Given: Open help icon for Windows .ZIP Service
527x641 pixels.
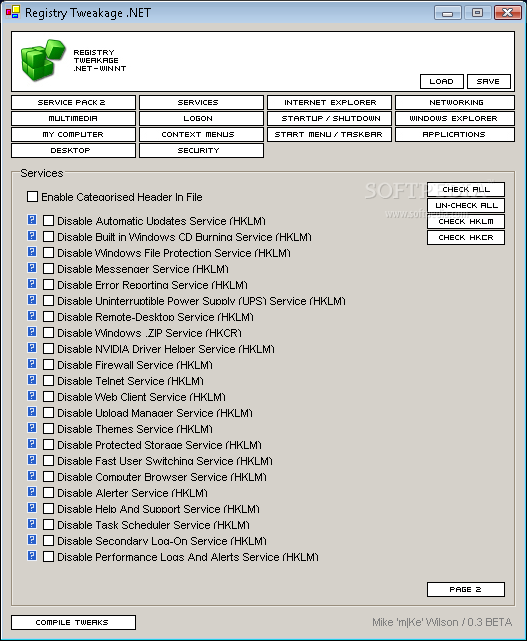Looking at the screenshot, I should (x=32, y=332).
